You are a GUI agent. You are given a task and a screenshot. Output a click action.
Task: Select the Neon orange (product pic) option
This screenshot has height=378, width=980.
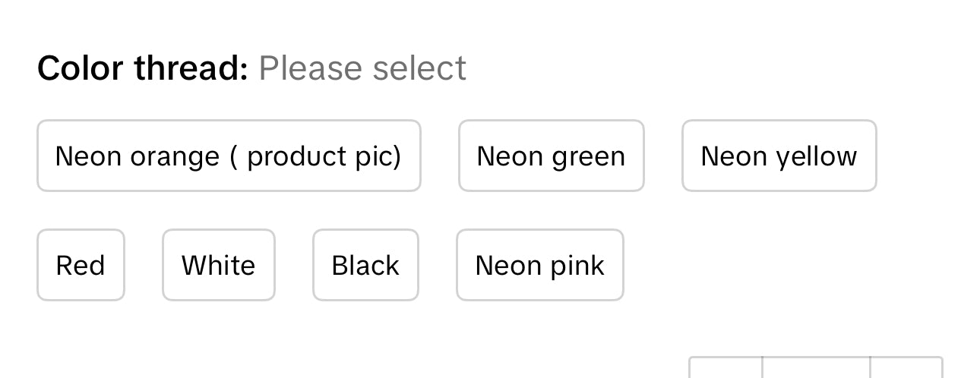click(229, 156)
